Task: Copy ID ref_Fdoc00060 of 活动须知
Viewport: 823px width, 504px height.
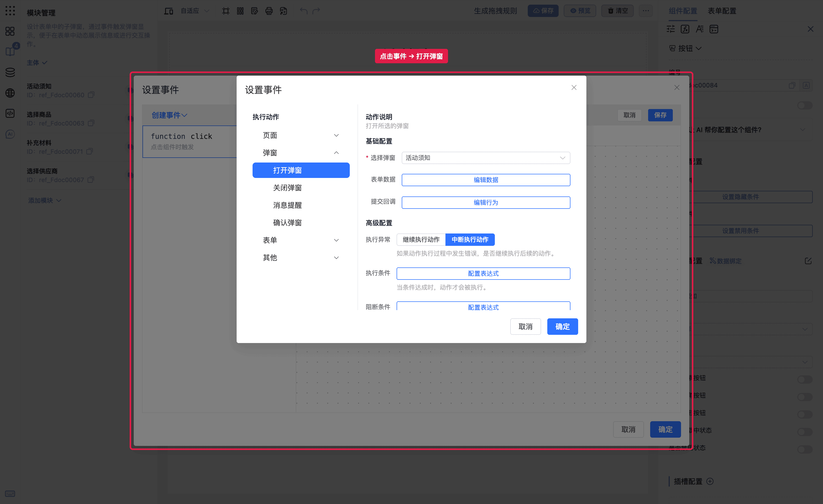Action: pos(91,95)
